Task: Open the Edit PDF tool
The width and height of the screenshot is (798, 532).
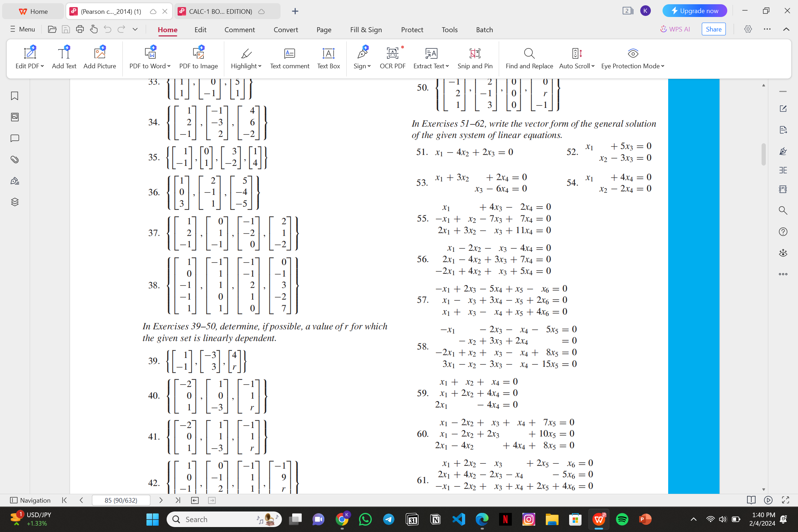Action: 29,58
